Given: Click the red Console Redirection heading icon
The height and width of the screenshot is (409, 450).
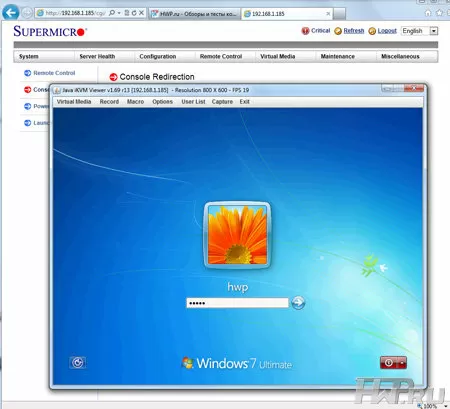Looking at the screenshot, I should pos(113,77).
